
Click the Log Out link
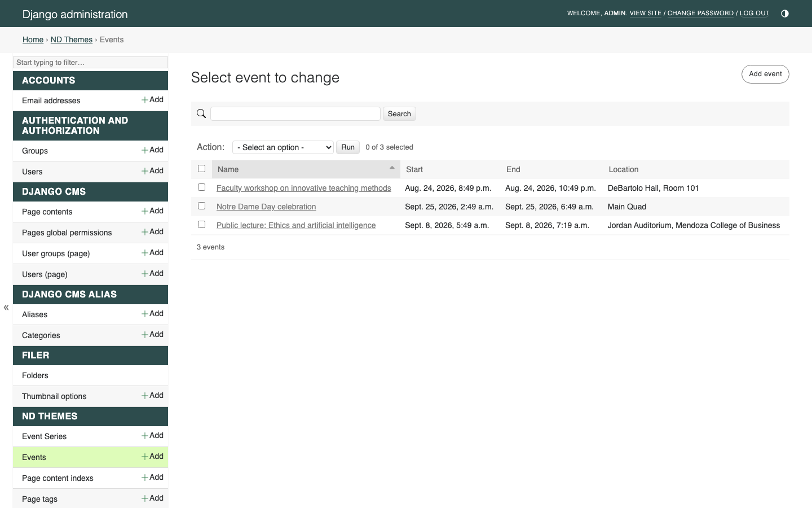(x=754, y=13)
